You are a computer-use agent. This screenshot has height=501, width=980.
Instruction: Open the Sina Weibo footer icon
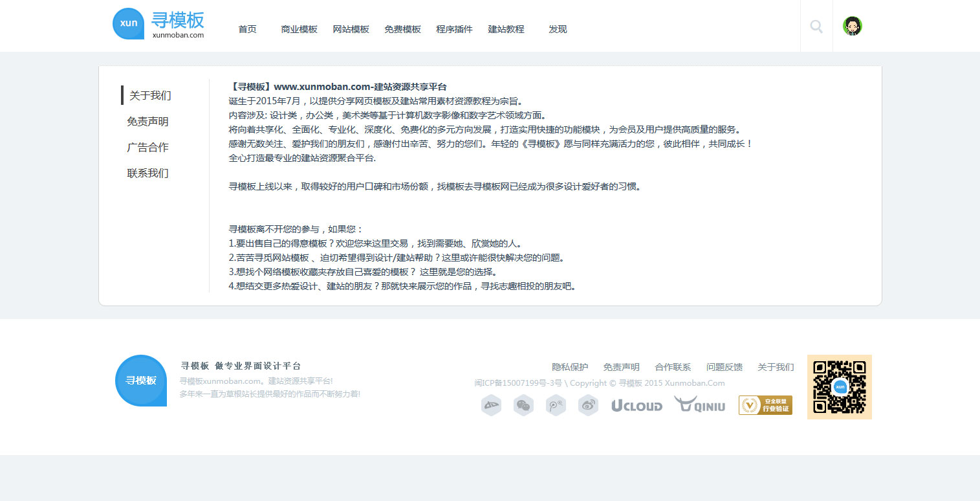tap(588, 405)
